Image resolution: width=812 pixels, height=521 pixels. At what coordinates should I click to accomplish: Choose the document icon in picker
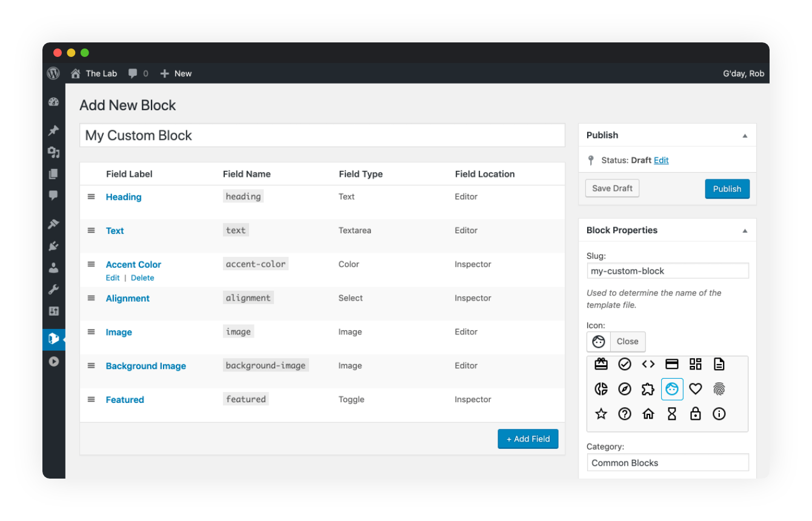[x=719, y=363]
